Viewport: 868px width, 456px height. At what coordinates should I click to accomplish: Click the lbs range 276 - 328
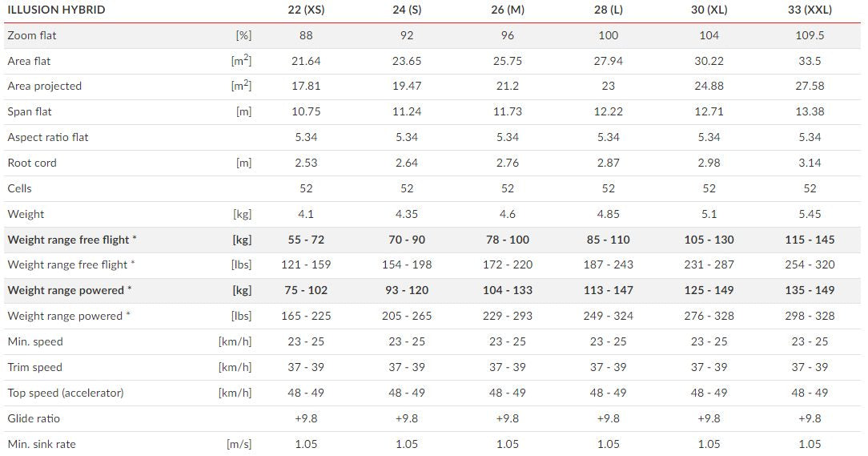click(709, 316)
